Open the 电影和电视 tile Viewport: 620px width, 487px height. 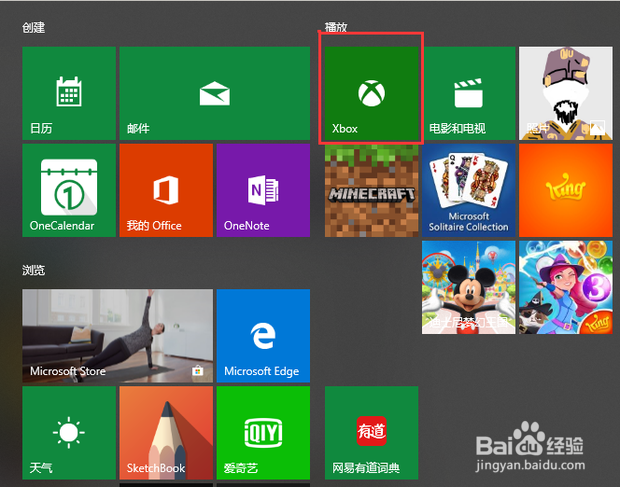(x=469, y=93)
